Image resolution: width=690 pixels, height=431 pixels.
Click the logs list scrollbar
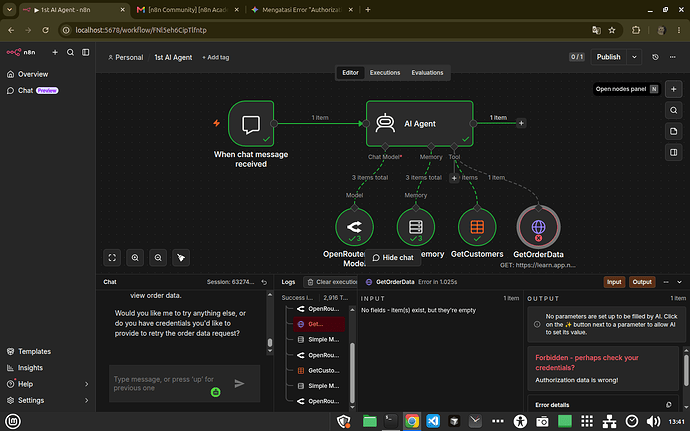click(x=352, y=372)
